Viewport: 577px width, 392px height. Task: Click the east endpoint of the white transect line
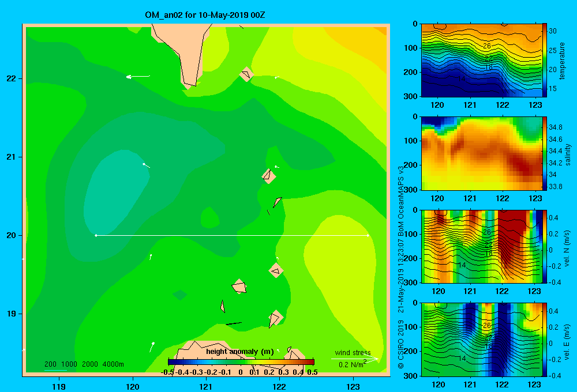pyautogui.click(x=368, y=235)
